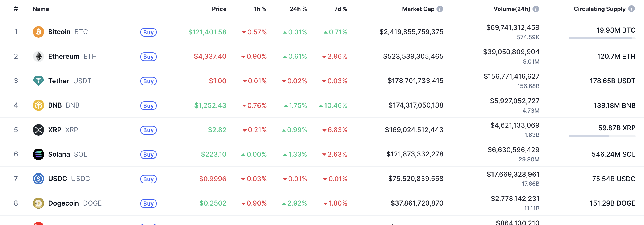
Task: Sort table by Price column header
Action: tap(219, 9)
